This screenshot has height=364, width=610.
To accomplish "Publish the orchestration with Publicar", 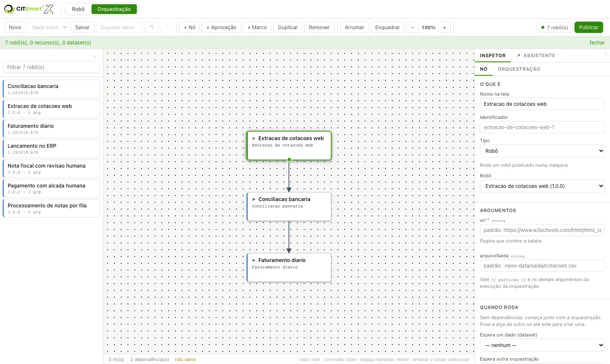I will pyautogui.click(x=589, y=28).
